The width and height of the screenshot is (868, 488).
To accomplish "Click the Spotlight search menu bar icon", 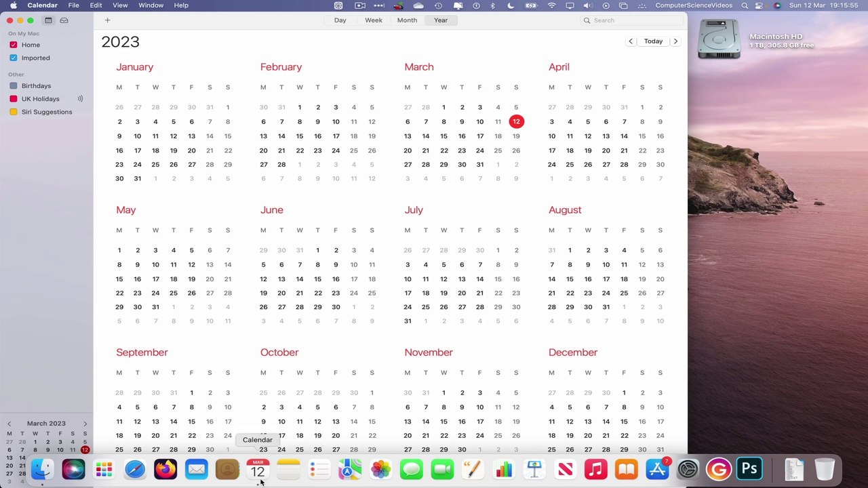I will click(745, 5).
